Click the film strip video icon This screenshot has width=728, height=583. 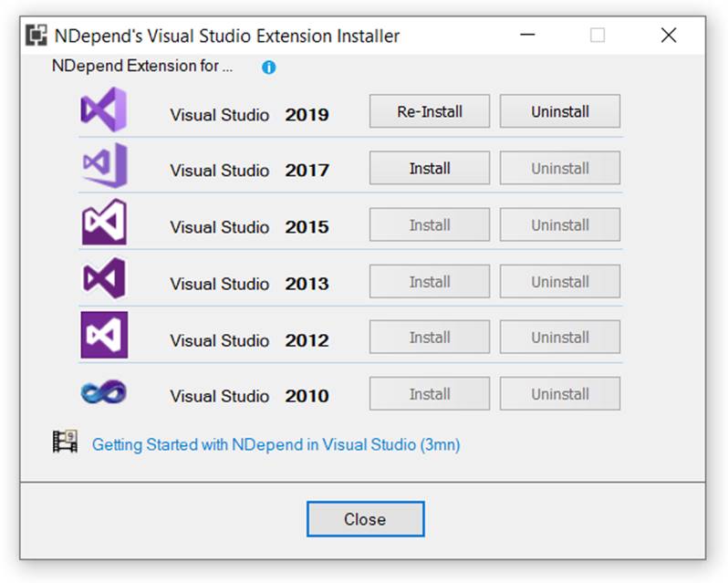click(65, 441)
